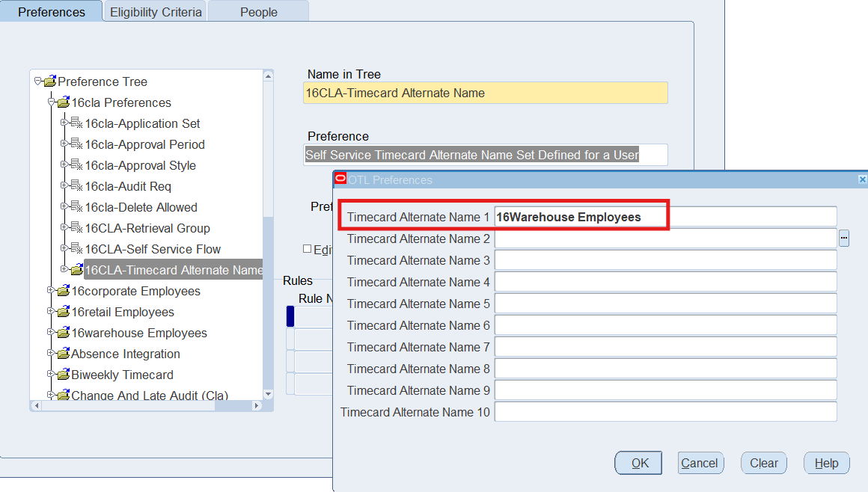This screenshot has width=868, height=492.
Task: Collapse the Preference Tree root node
Action: point(37,82)
